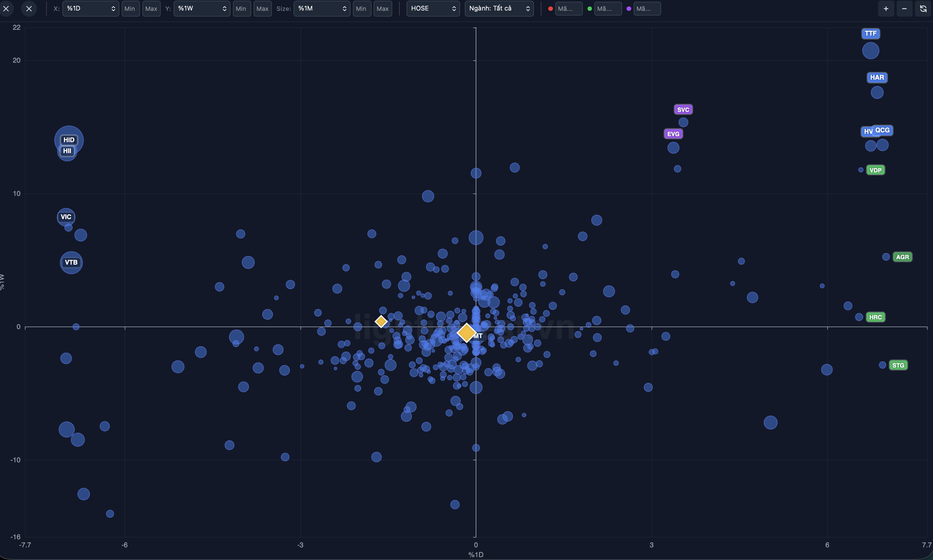The width and height of the screenshot is (933, 560).
Task: Click the green ticker highlight 'Mã...' input
Action: [x=608, y=8]
